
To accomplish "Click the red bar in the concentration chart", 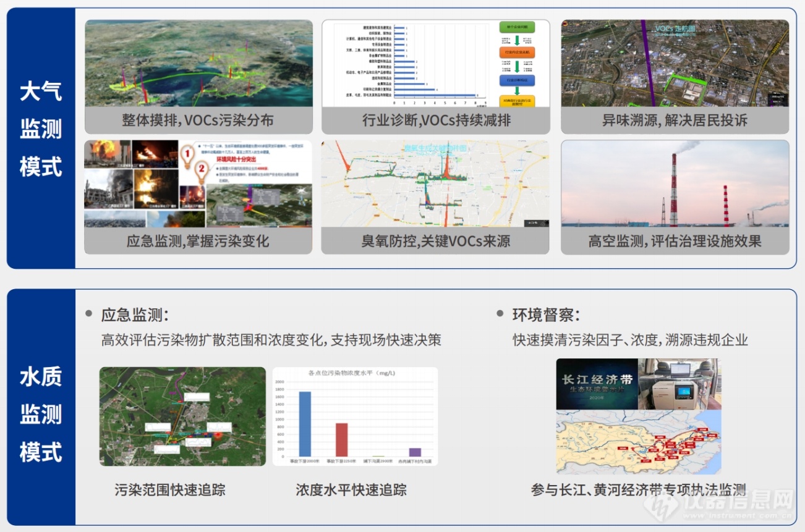I will (x=341, y=440).
